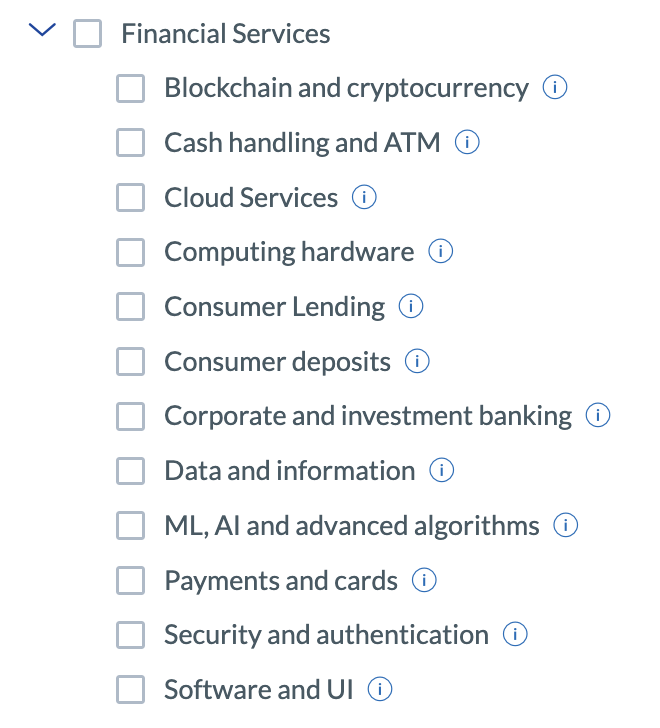Click info icon beside Consumer deposits
This screenshot has height=728, width=660.
(417, 361)
